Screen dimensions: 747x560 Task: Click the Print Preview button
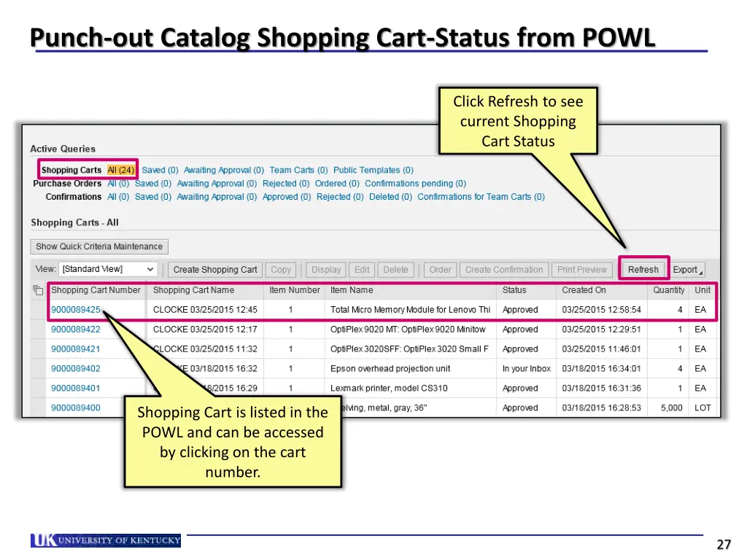click(x=581, y=270)
